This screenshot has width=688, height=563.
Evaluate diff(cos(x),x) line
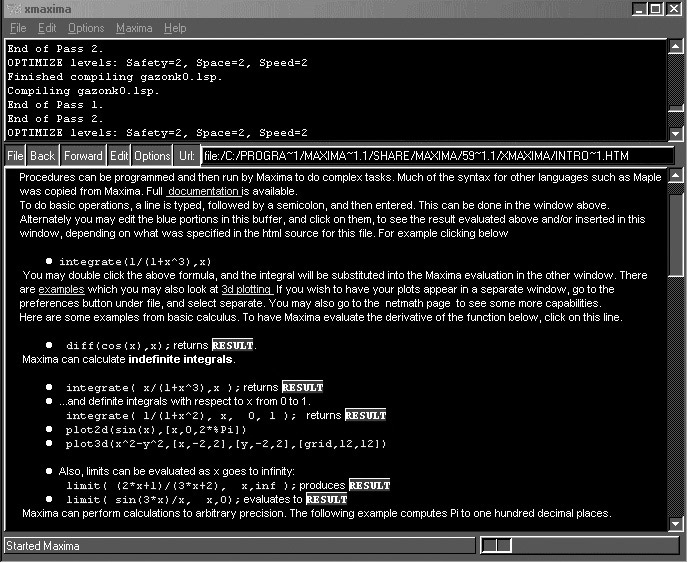point(118,346)
